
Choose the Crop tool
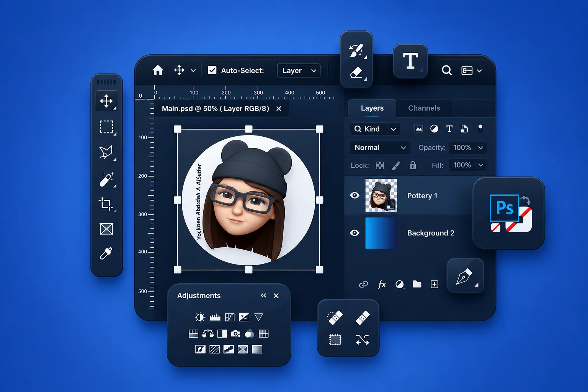point(106,204)
